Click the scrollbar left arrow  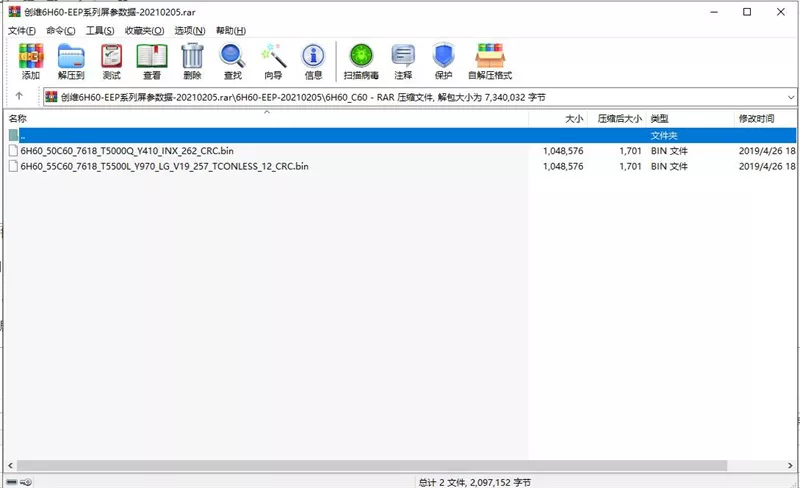coord(10,466)
